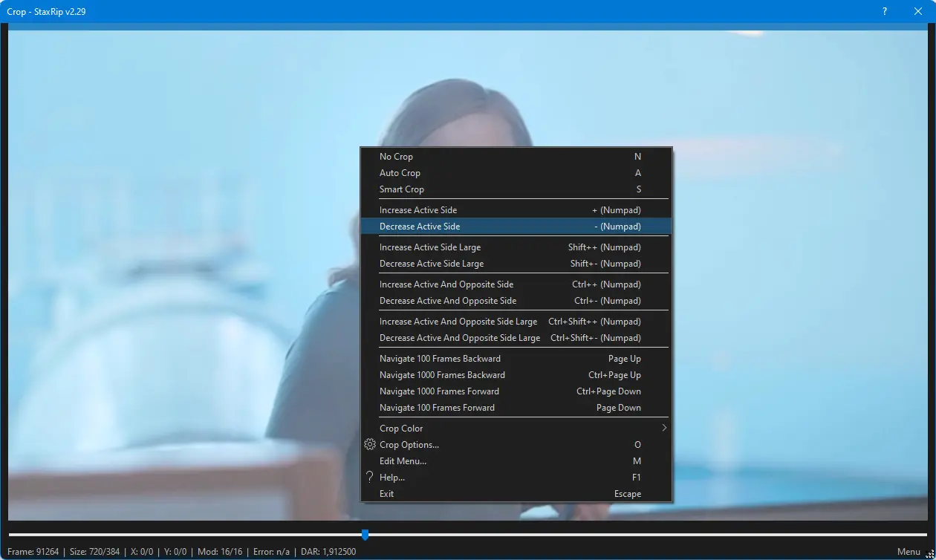Click the Menu link in status bar
936x560 pixels.
point(909,552)
